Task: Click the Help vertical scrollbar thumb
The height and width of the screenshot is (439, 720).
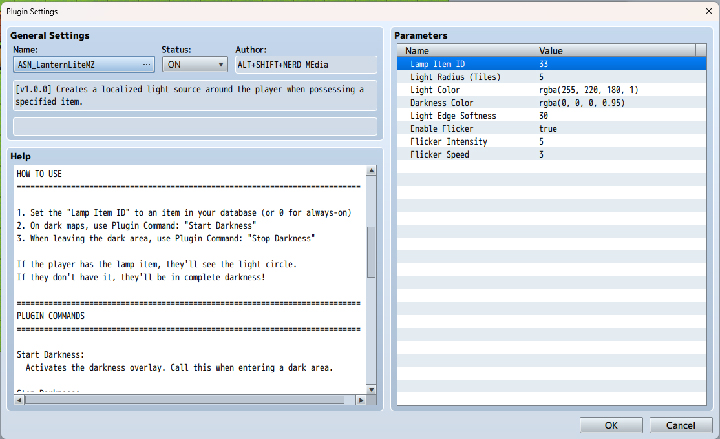Action: 371,252
